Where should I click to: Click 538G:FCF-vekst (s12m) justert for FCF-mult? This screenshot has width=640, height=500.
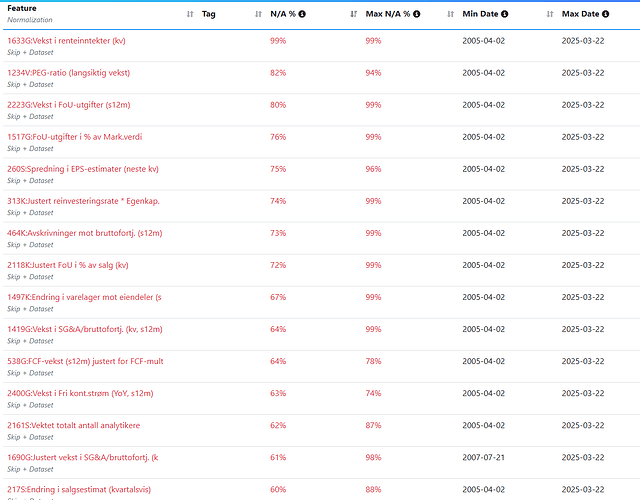(83, 361)
